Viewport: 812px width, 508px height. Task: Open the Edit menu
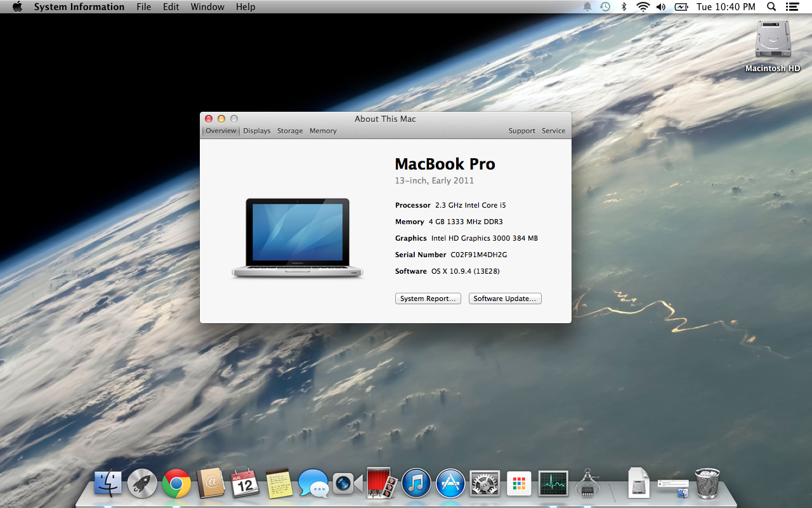(171, 7)
